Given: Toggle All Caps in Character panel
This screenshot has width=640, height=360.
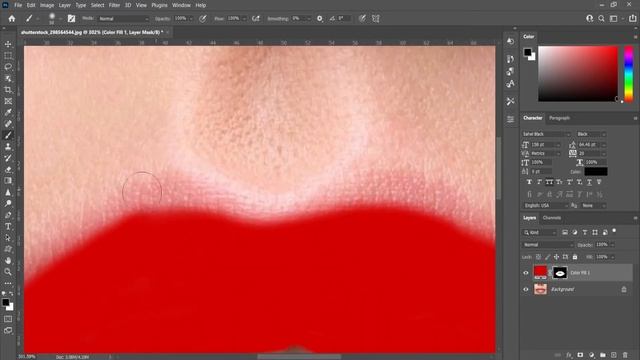Looking at the screenshot, I should tap(549, 182).
